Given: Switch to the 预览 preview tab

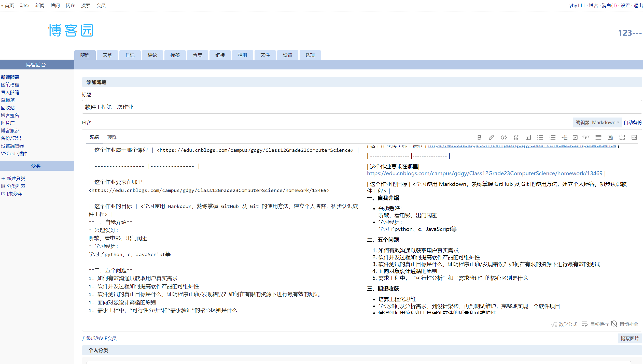Looking at the screenshot, I should (x=112, y=137).
